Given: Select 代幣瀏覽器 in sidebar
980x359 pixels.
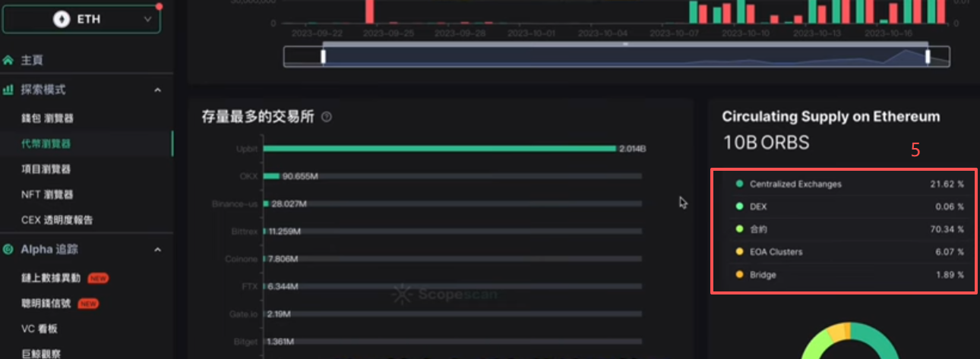Looking at the screenshot, I should tap(46, 143).
